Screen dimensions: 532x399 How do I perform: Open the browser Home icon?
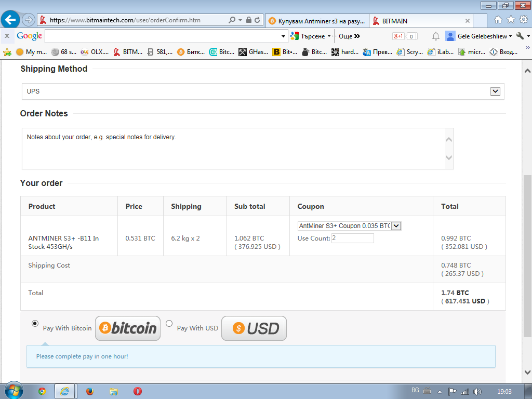[498, 20]
